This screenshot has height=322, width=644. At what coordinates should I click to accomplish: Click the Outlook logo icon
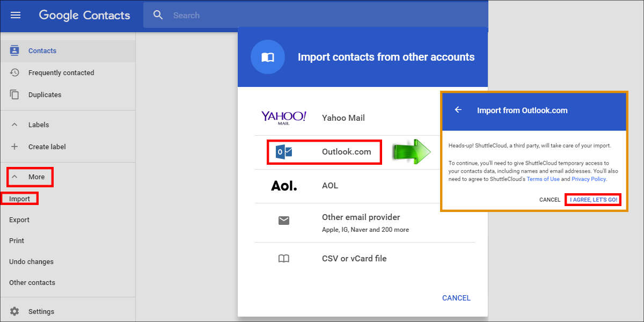pos(284,152)
